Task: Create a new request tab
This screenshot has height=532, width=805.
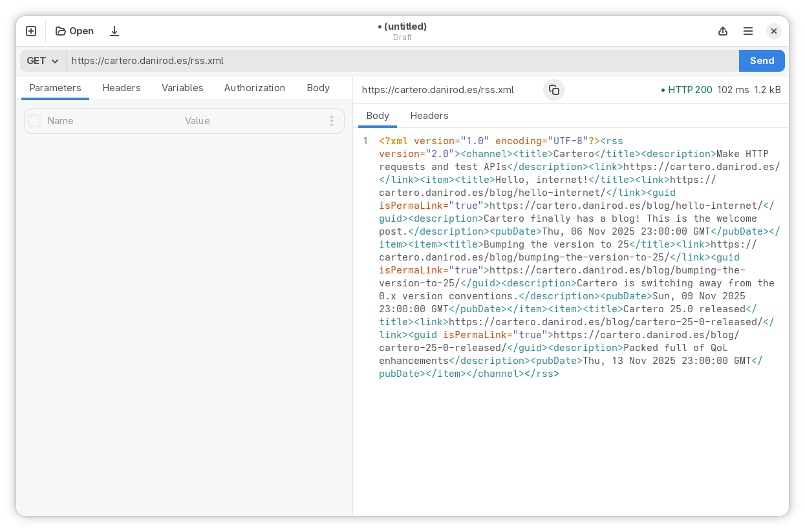Action: tap(30, 30)
